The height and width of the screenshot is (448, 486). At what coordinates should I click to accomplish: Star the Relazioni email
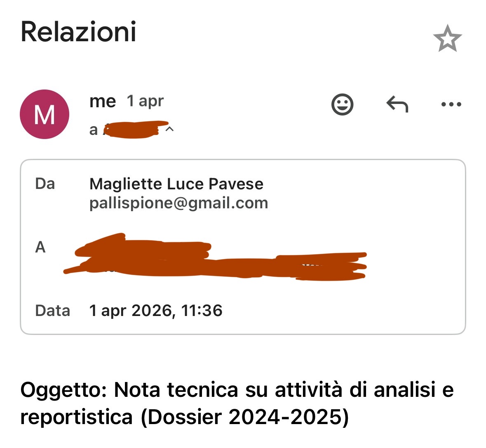(x=447, y=38)
